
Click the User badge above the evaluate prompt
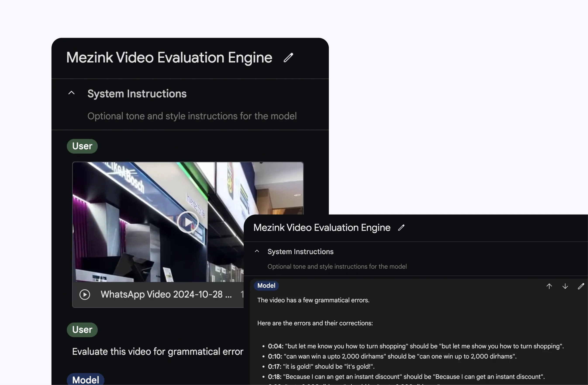coord(82,330)
